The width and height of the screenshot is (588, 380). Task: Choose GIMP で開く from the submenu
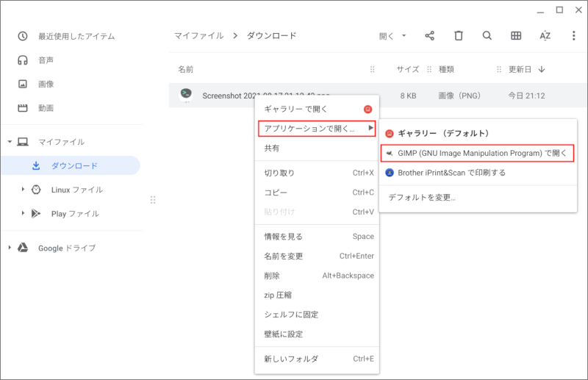click(x=478, y=153)
